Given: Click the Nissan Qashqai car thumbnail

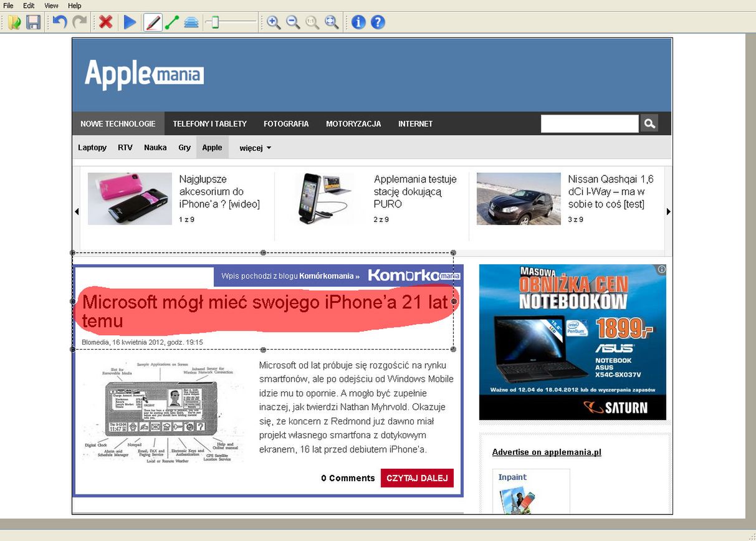Looking at the screenshot, I should click(x=519, y=198).
